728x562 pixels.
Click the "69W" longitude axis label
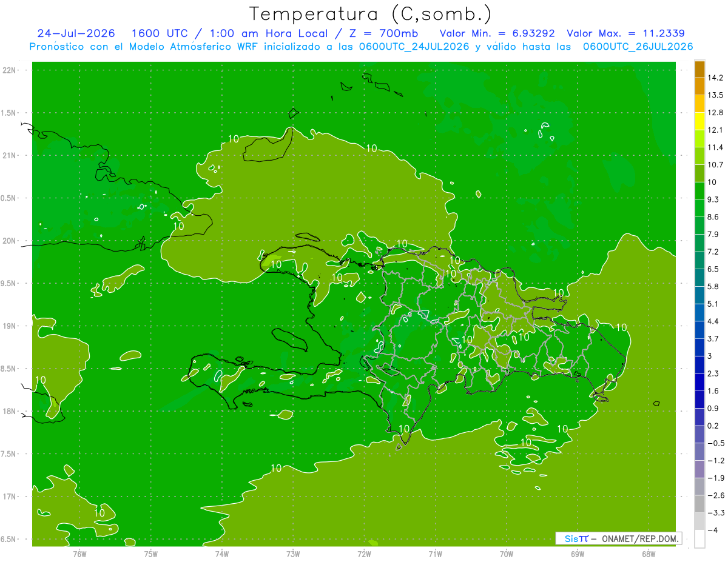point(578,554)
